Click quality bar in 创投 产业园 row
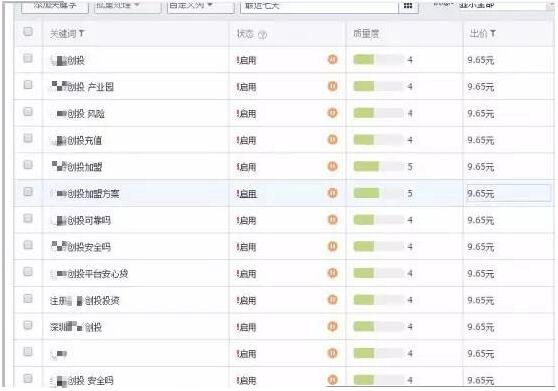This screenshot has height=391, width=558. [x=379, y=86]
